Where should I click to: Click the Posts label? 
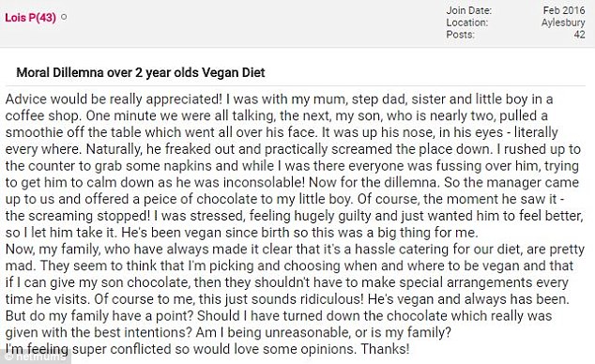[x=460, y=35]
